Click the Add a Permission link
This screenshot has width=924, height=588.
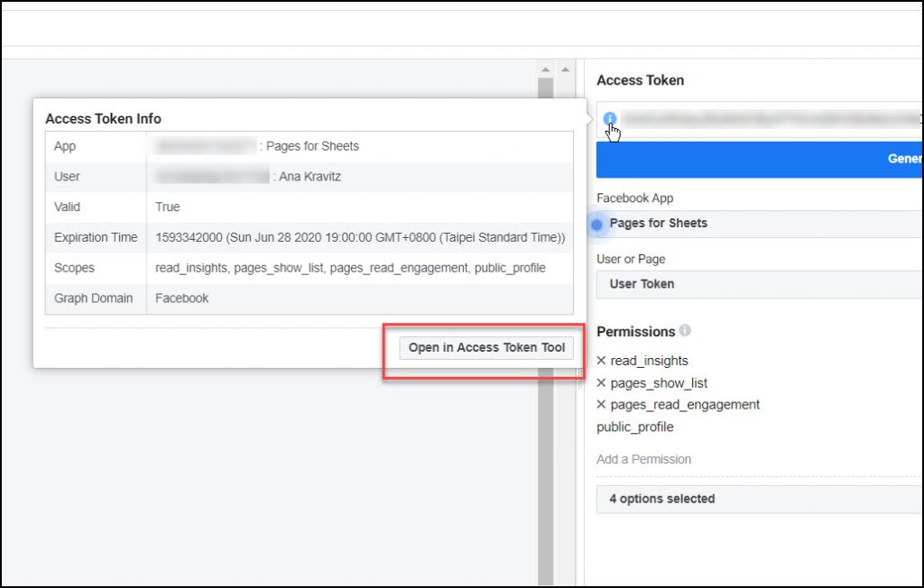(644, 459)
